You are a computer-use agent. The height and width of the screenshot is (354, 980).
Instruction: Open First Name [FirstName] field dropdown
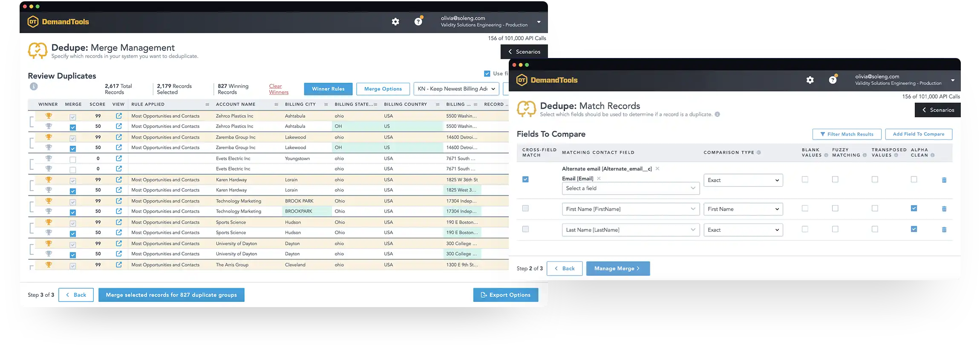click(631, 209)
